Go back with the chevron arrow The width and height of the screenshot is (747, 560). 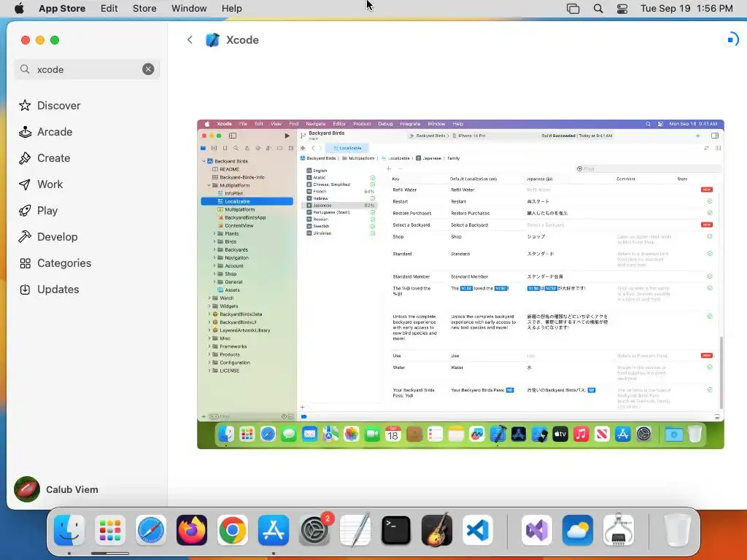[190, 40]
